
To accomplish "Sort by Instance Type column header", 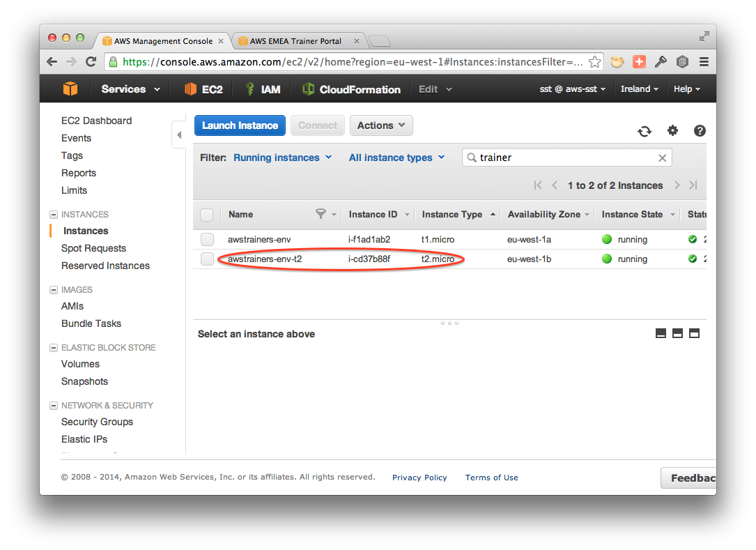I will pyautogui.click(x=452, y=215).
